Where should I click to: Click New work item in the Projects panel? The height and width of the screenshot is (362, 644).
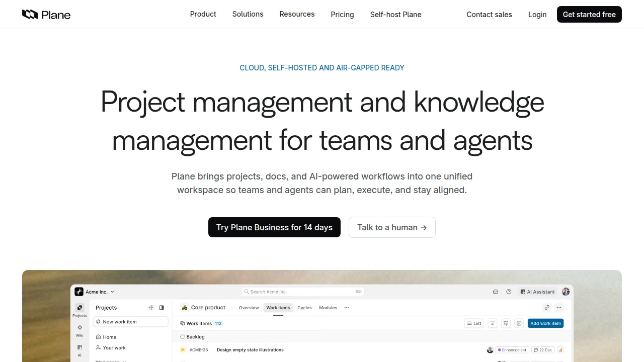pos(131,322)
